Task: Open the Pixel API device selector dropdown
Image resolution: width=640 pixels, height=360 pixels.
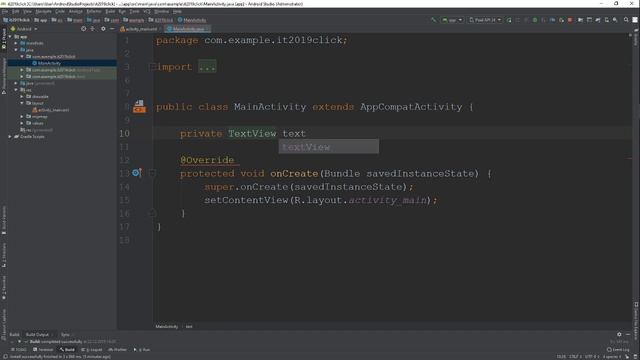Action: point(485,20)
